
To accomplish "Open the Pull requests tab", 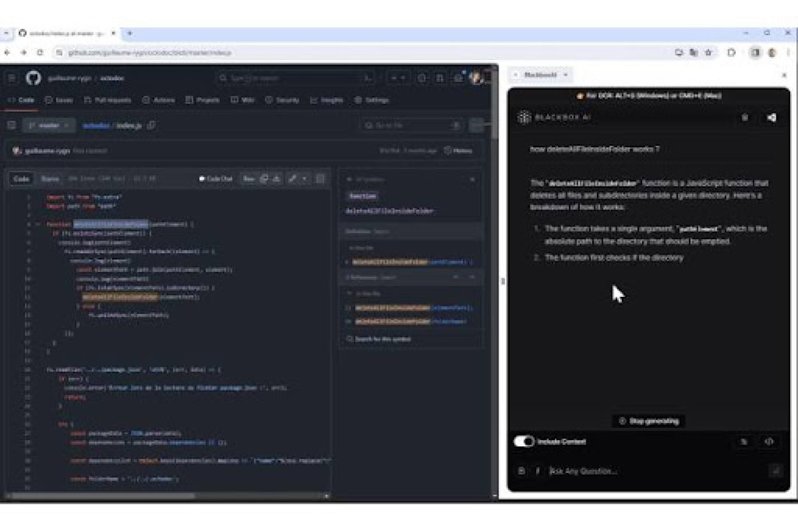I will pos(107,100).
